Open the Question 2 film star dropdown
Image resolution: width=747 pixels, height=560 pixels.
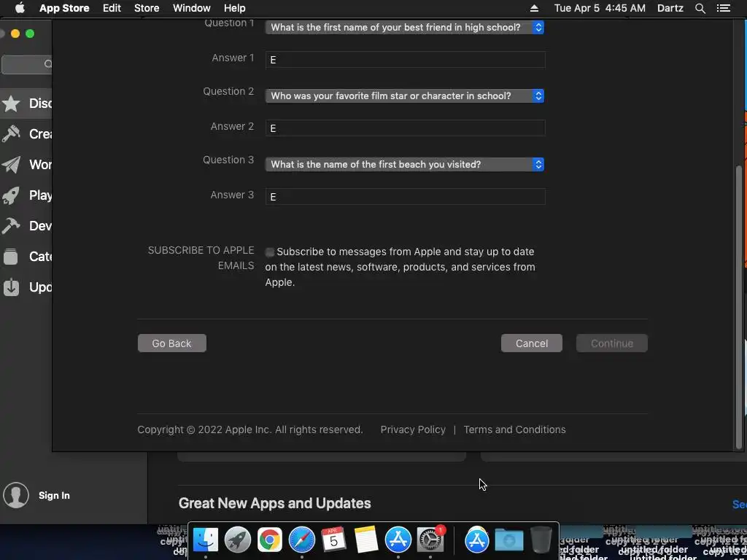coord(405,96)
